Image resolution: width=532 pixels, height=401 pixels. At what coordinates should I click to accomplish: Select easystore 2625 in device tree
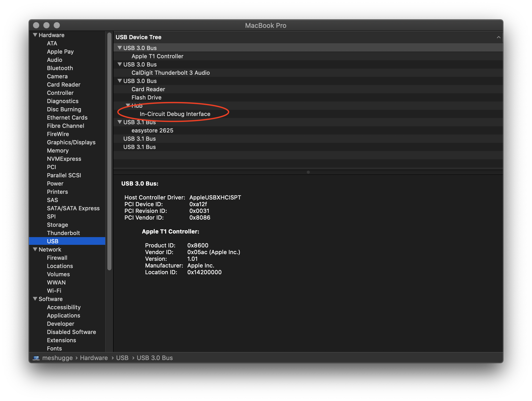click(308, 130)
